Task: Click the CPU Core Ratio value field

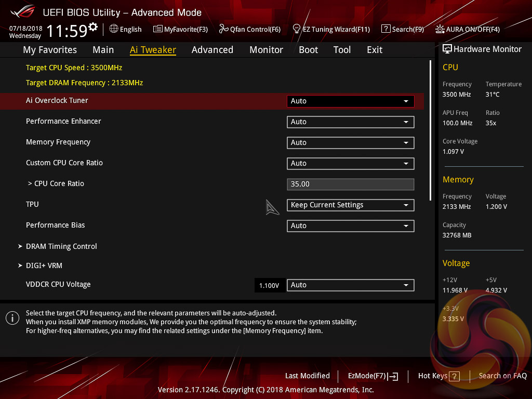Action: point(351,184)
